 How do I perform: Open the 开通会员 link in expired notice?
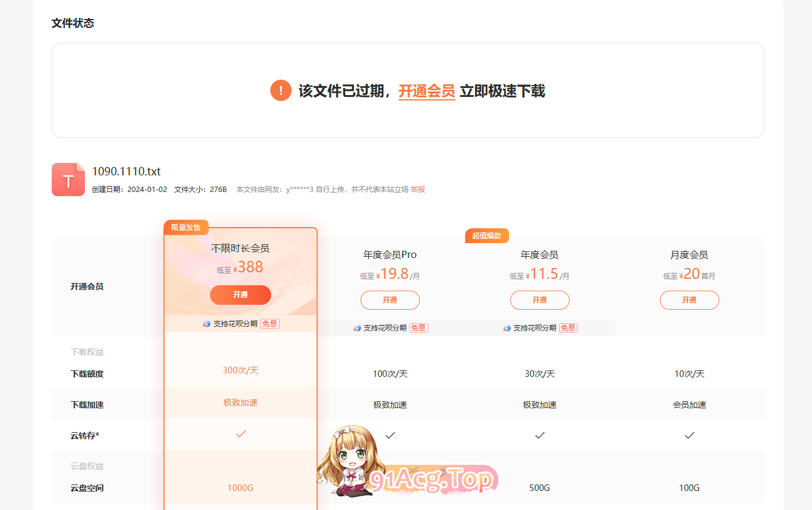click(426, 91)
